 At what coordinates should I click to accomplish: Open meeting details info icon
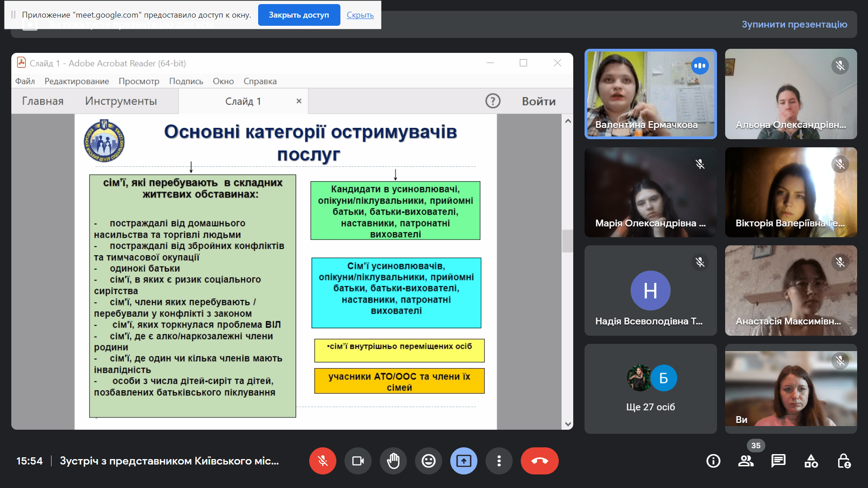click(713, 461)
